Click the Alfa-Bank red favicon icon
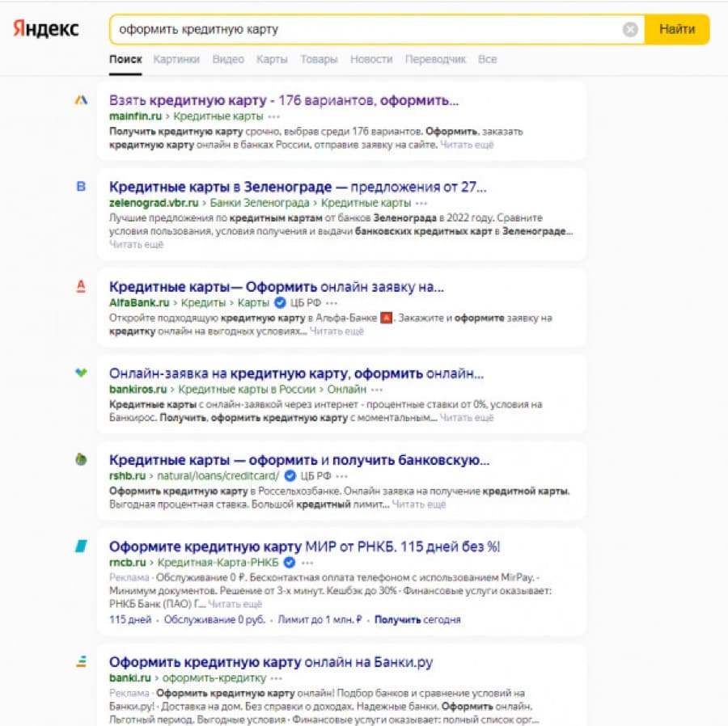The image size is (728, 726). (x=81, y=286)
